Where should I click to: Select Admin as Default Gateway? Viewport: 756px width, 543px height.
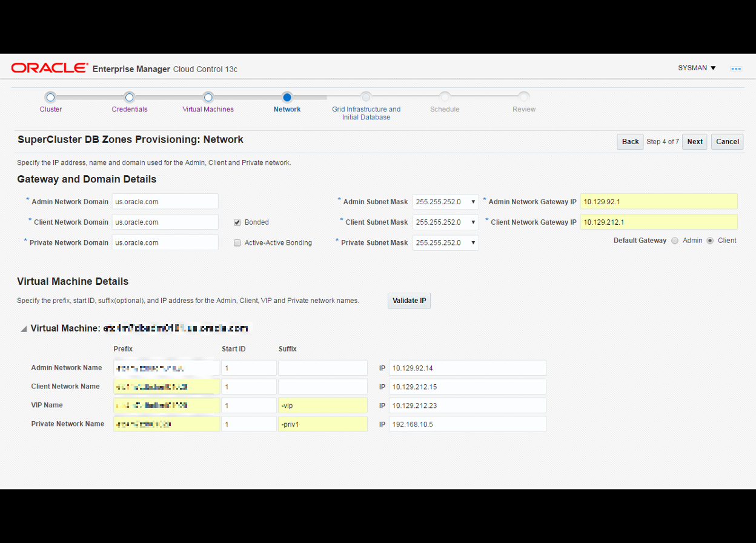(675, 241)
